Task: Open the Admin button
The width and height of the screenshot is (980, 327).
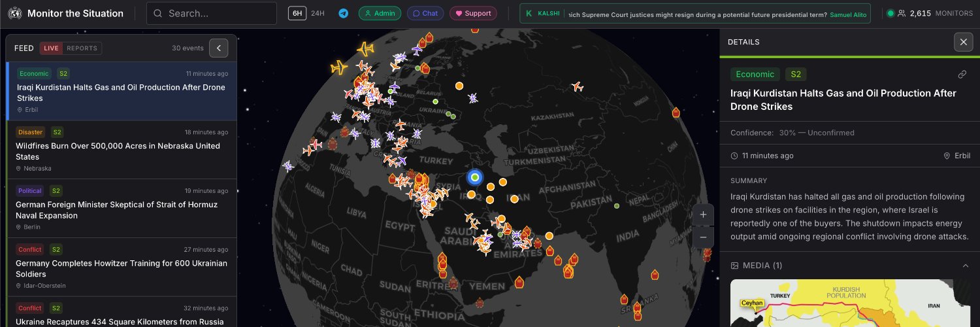Action: tap(380, 13)
